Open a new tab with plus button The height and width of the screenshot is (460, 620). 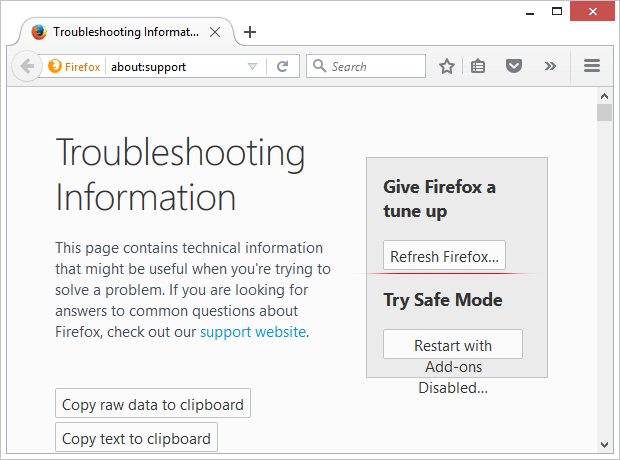250,32
